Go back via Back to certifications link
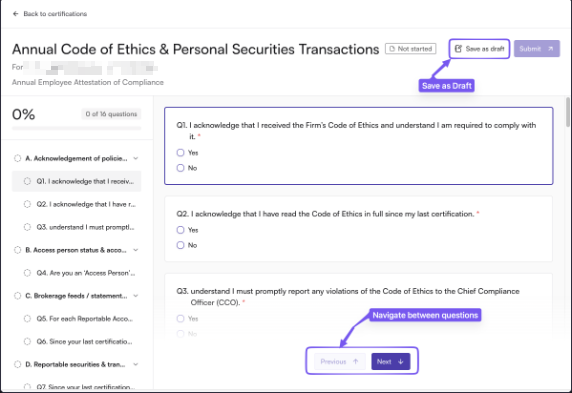 point(55,14)
